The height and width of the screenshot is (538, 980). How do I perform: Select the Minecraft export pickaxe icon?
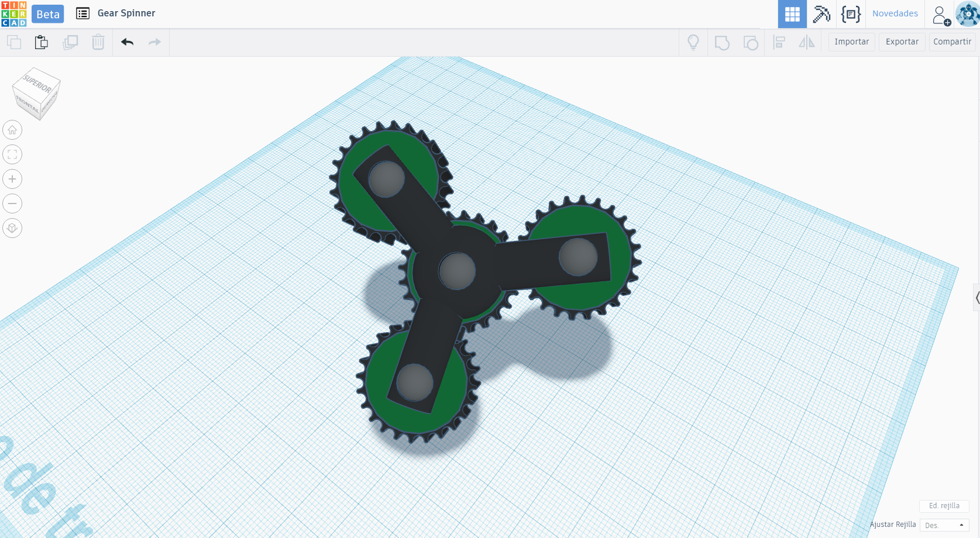tap(821, 13)
